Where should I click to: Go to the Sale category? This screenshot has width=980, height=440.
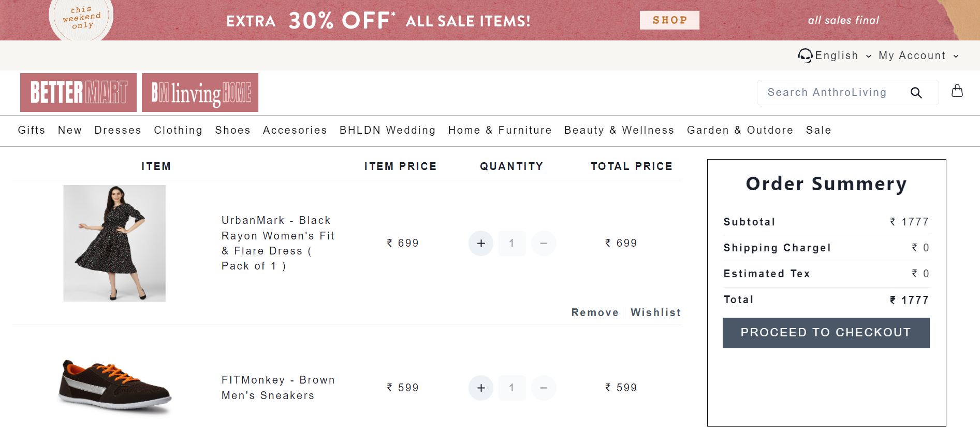[x=818, y=130]
